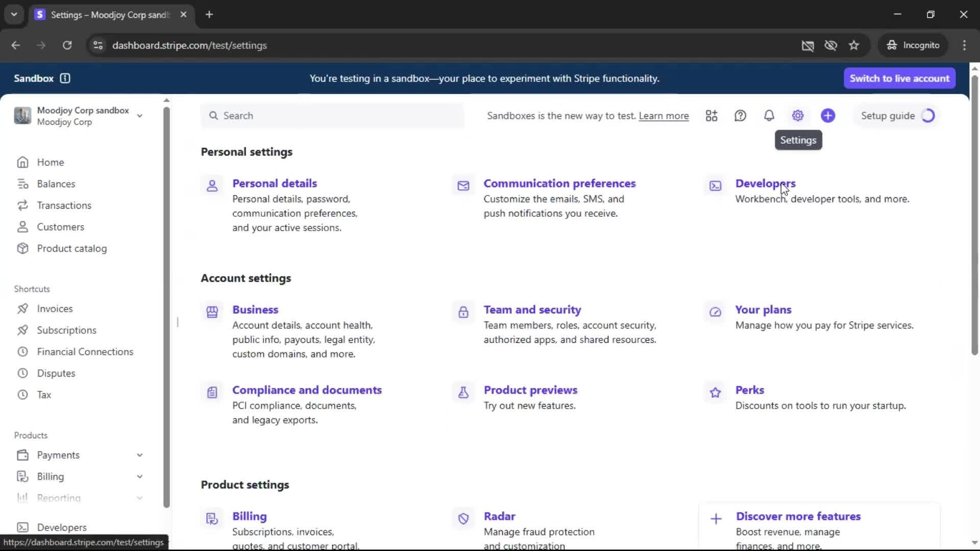Viewport: 980px width, 551px height.
Task: Click the browser address bar URL
Action: pyautogui.click(x=189, y=45)
